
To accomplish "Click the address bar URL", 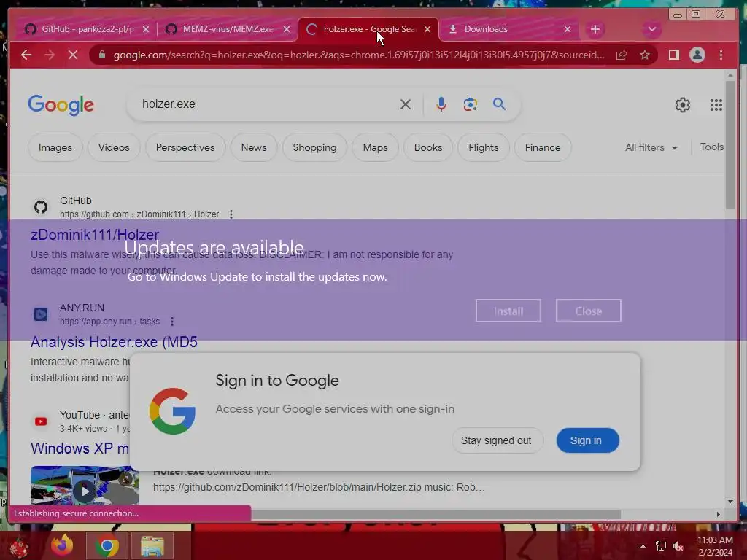I will click(x=358, y=55).
